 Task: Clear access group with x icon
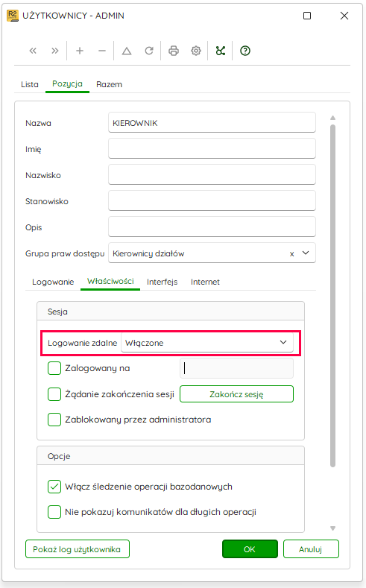pyautogui.click(x=291, y=254)
